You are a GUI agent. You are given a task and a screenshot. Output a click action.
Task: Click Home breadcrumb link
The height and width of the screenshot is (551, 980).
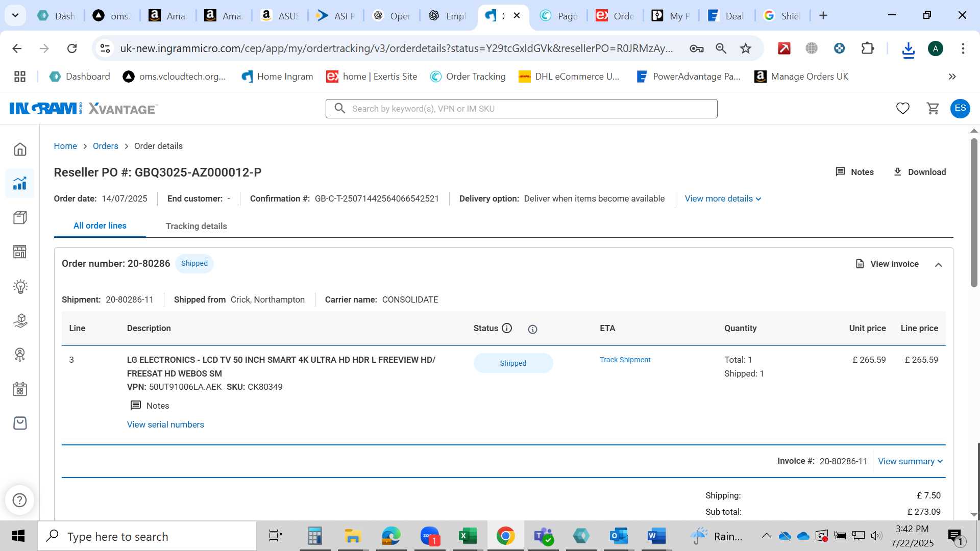[65, 146]
